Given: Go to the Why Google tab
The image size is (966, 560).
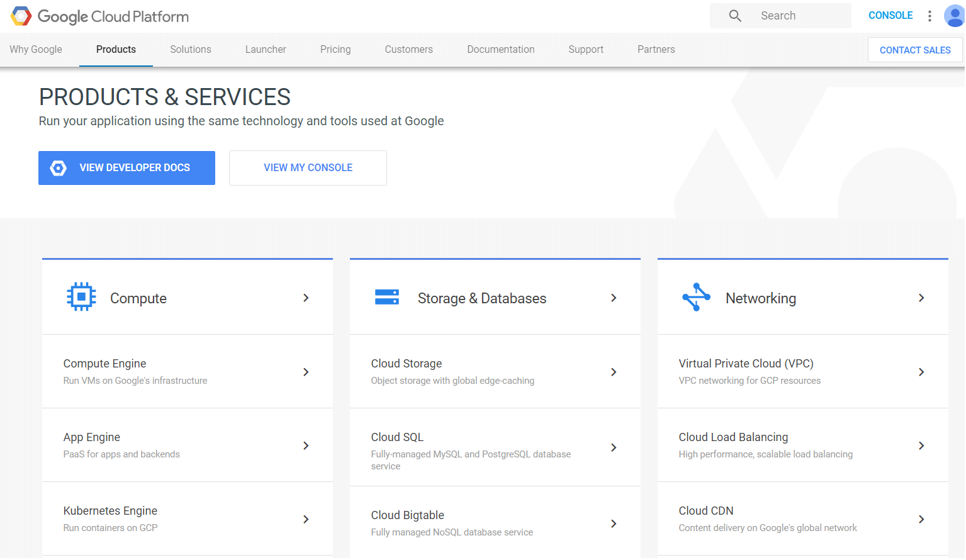Looking at the screenshot, I should point(36,49).
